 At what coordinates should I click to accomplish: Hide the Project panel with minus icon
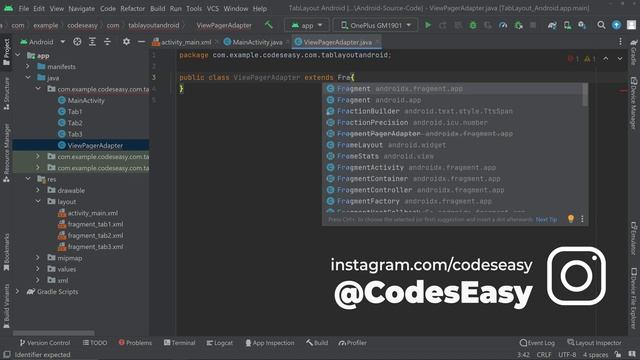tap(141, 42)
